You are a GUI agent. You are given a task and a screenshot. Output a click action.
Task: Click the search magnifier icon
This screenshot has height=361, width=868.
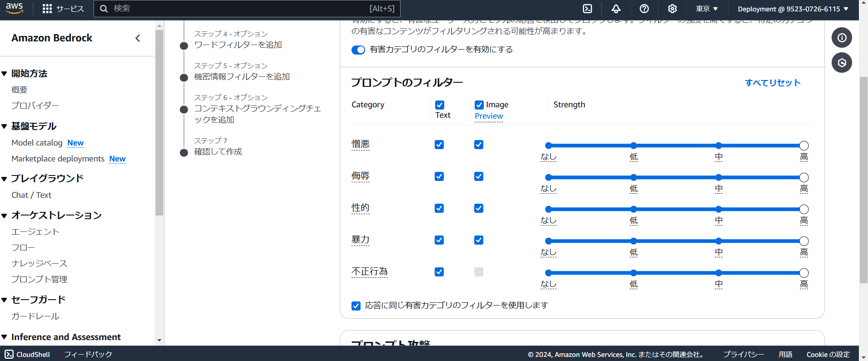click(104, 9)
